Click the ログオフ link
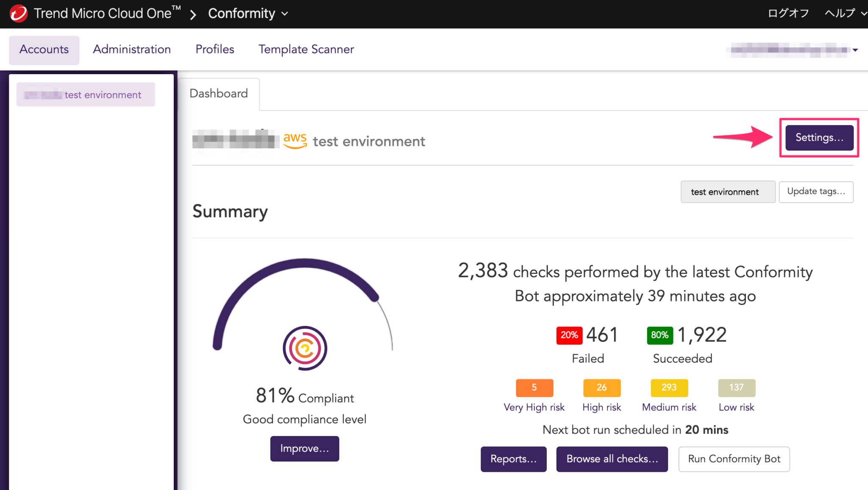The width and height of the screenshot is (868, 490). [787, 13]
